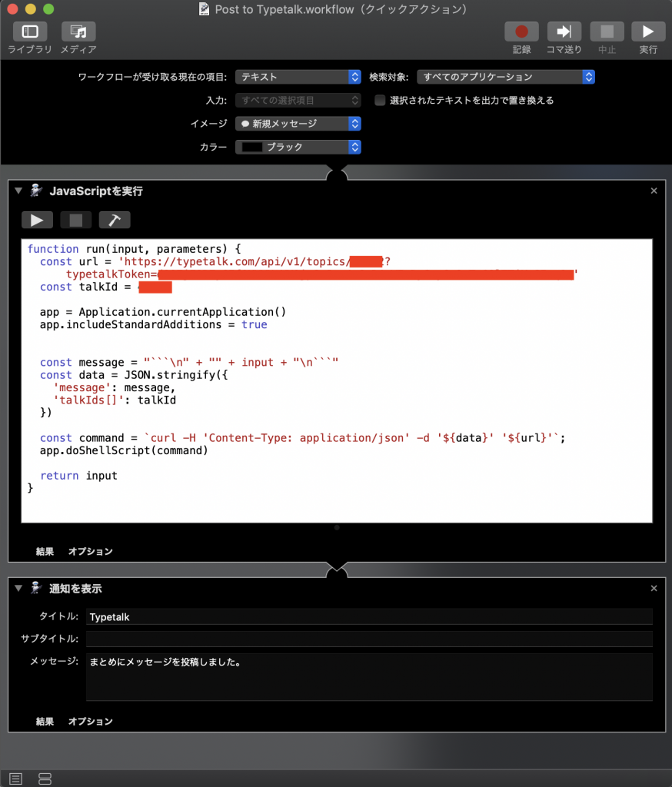
Task: Click the workflow document icon in title bar
Action: (x=204, y=9)
